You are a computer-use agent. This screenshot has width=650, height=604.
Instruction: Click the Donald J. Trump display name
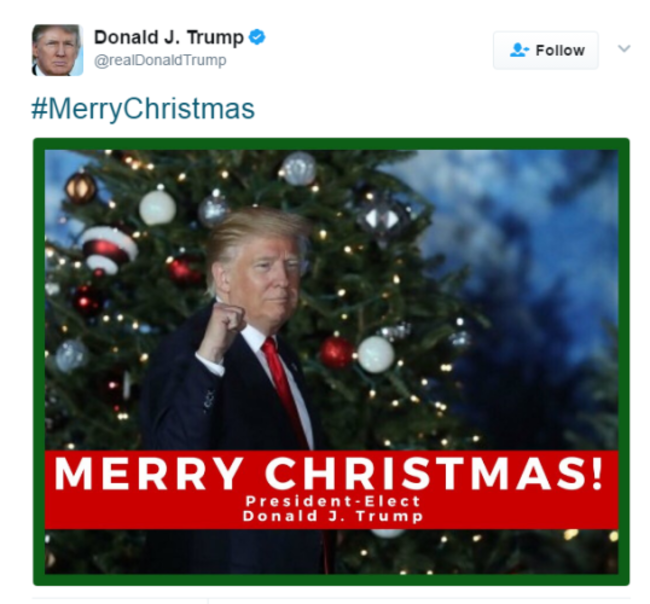point(169,37)
